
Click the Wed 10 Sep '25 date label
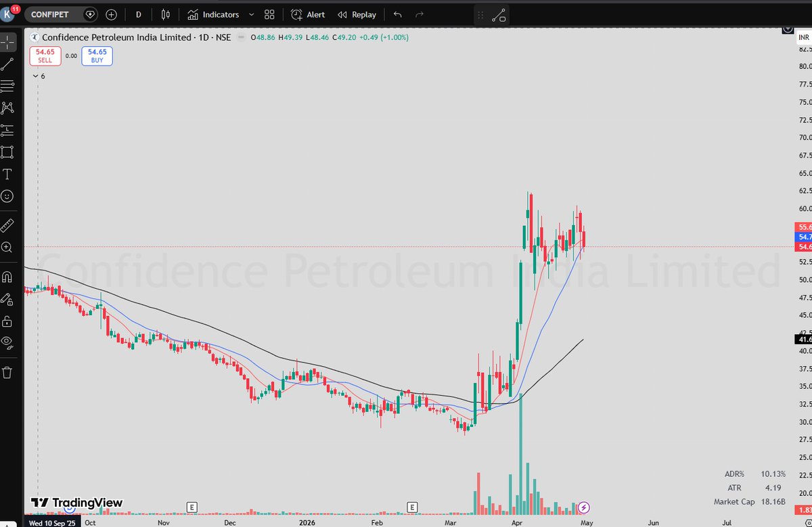pyautogui.click(x=53, y=522)
